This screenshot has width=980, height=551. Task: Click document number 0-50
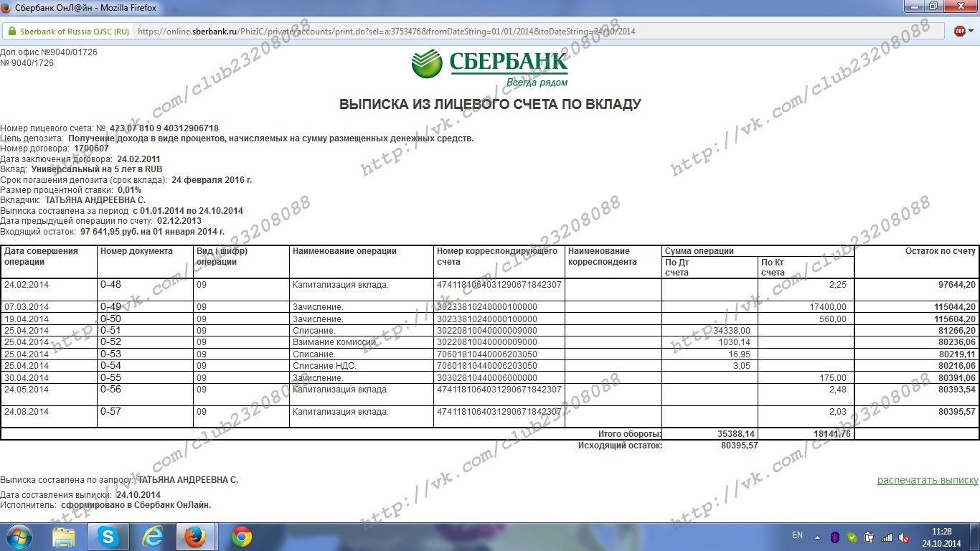click(110, 319)
